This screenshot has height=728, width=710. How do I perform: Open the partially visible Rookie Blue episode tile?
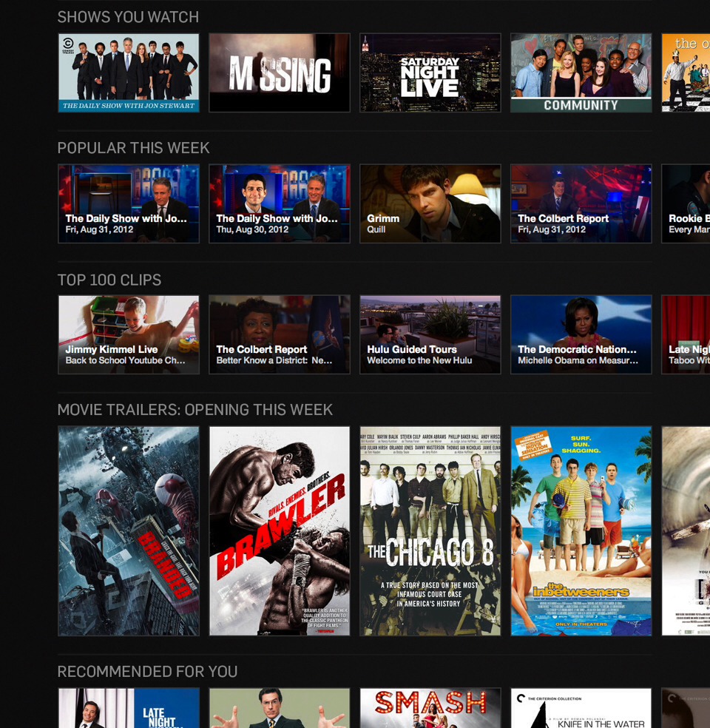tap(686, 203)
